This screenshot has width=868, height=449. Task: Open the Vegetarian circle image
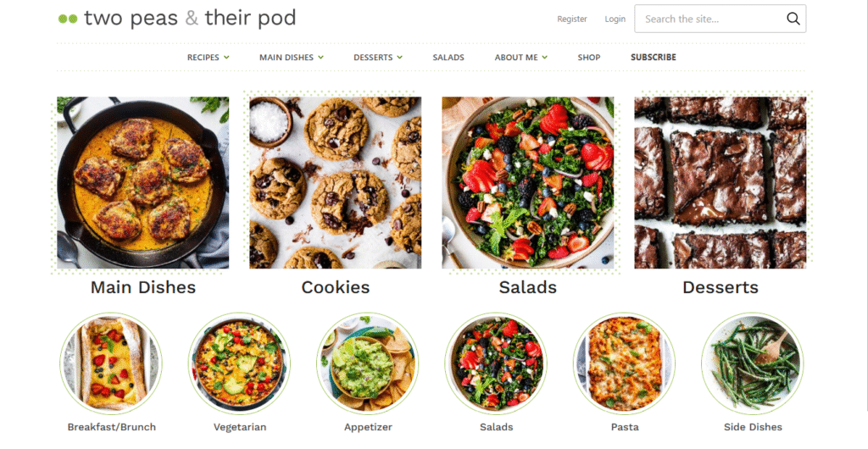click(239, 363)
